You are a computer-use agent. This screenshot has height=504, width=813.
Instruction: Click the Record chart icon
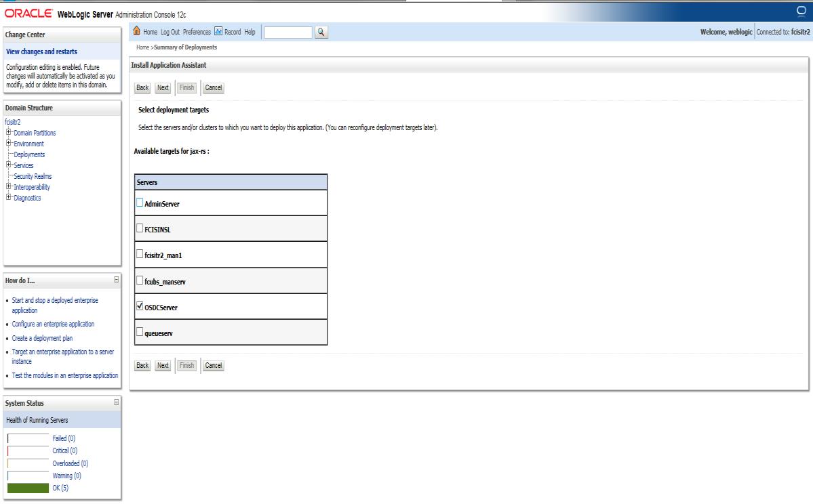click(x=218, y=31)
